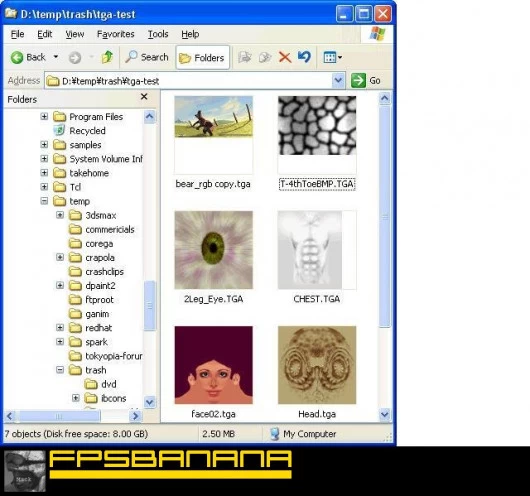The width and height of the screenshot is (530, 496).
Task: Select the bear_rgb copy.tga thumbnail
Action: 214,135
